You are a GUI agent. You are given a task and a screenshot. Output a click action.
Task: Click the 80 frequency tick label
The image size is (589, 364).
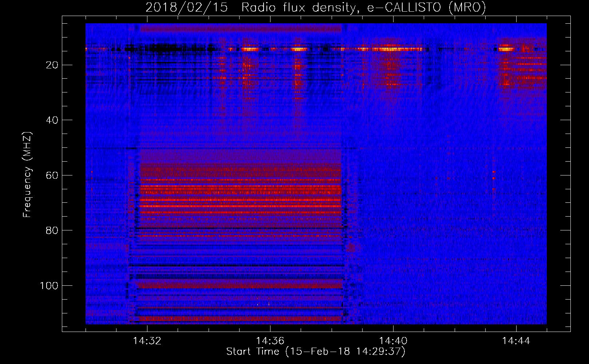[x=52, y=230]
